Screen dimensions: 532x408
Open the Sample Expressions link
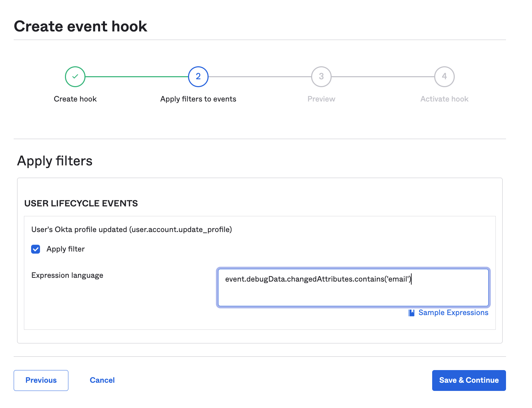453,313
